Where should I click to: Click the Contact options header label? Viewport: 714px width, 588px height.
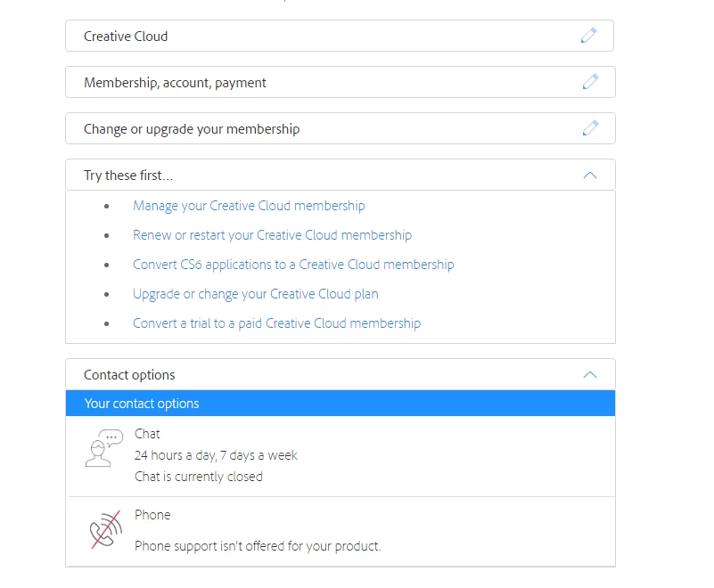coord(129,375)
